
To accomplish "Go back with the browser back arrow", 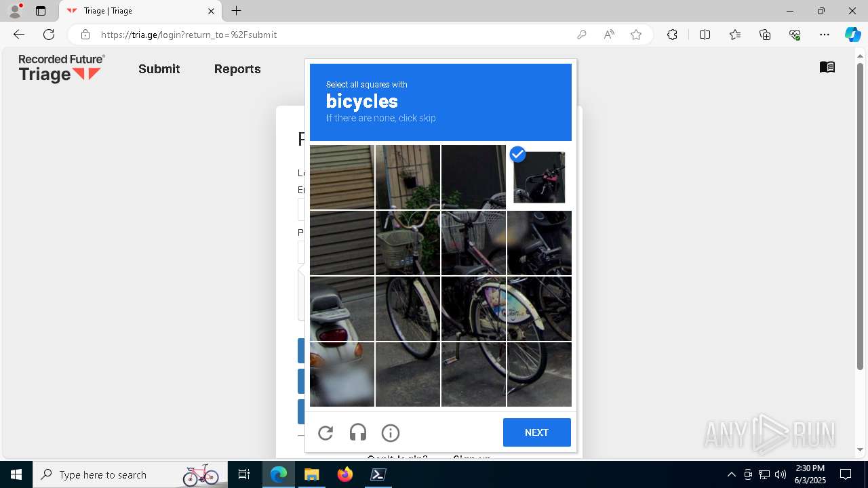I will [19, 35].
